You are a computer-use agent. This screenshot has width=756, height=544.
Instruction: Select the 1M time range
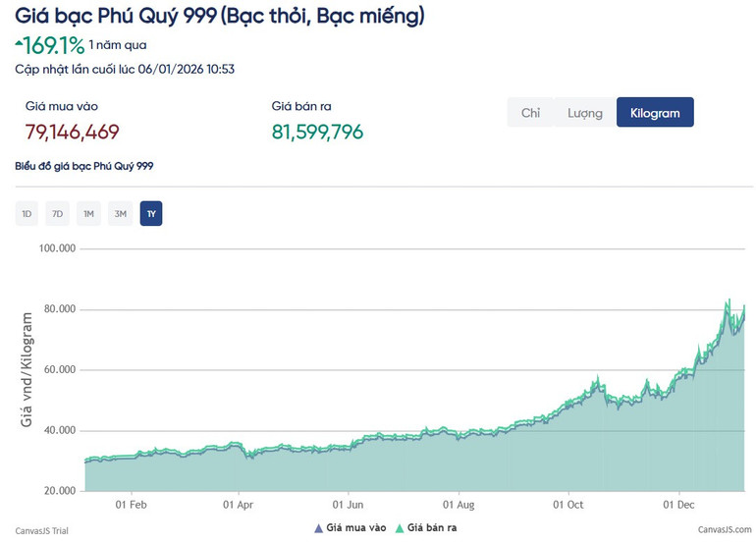pos(88,214)
